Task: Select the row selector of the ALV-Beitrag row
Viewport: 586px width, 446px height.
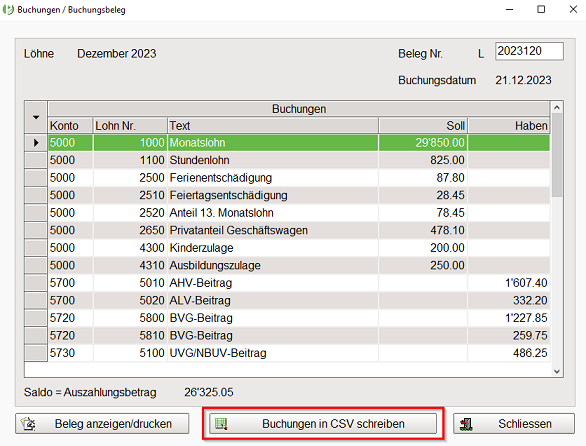Action: tap(36, 301)
